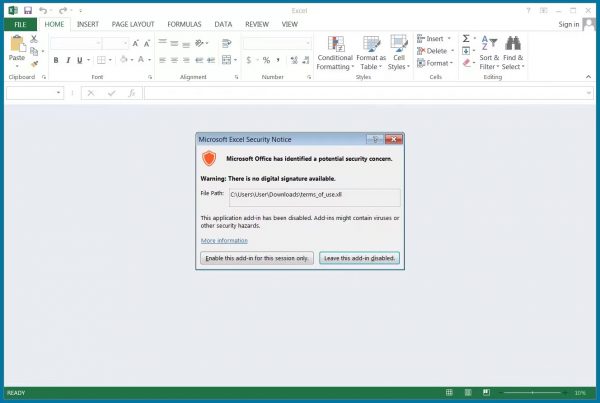Open Conditional Formatting menu
Viewport: 600px width, 403px height.
tap(335, 53)
